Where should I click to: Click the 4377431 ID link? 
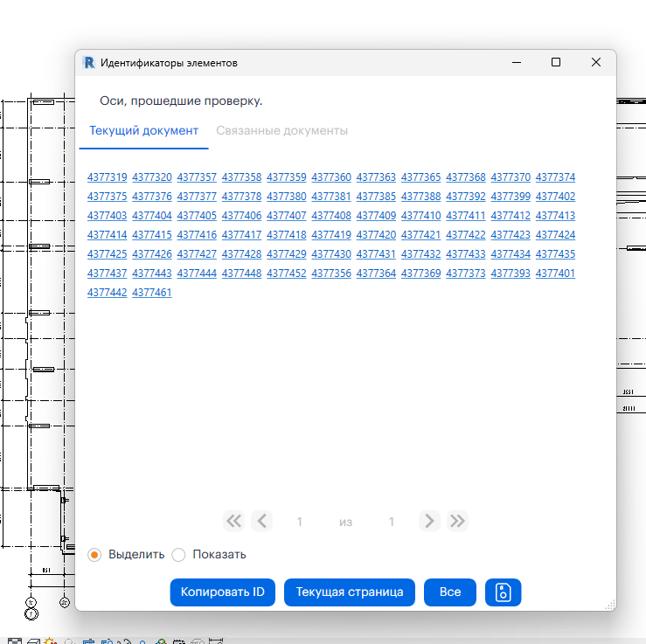376,254
